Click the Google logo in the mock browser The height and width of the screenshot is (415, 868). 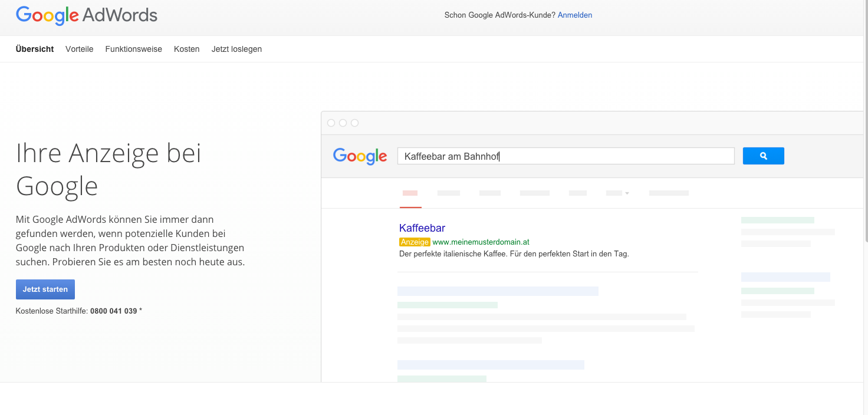(360, 156)
